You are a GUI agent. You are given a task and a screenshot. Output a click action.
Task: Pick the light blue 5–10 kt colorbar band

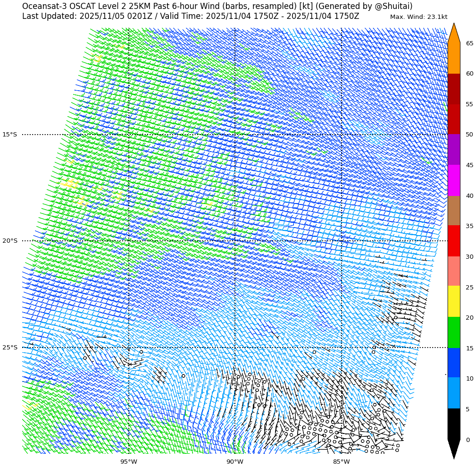coord(454,393)
